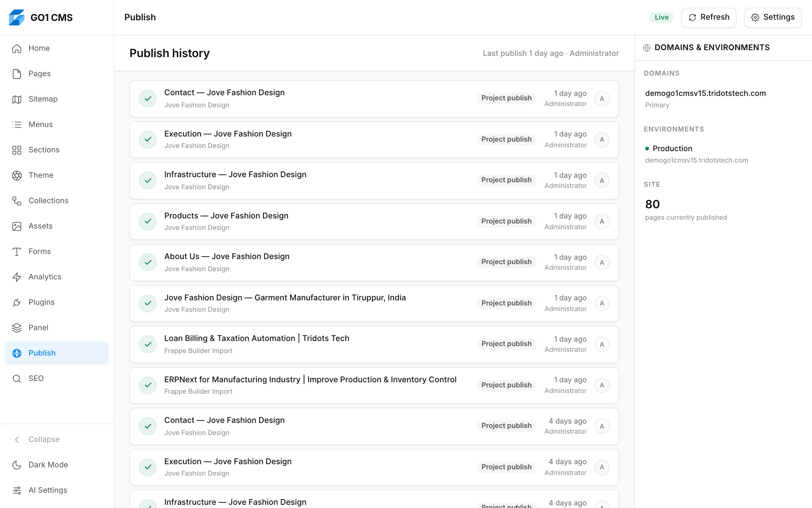Click the Analytics lightning icon
Viewport: 812px width, 508px height.
tap(17, 277)
